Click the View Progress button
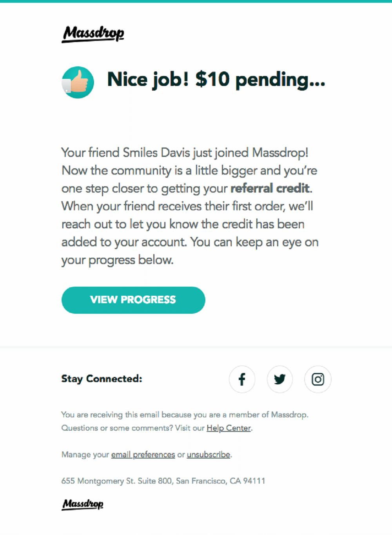The image size is (392, 535). coord(133,300)
